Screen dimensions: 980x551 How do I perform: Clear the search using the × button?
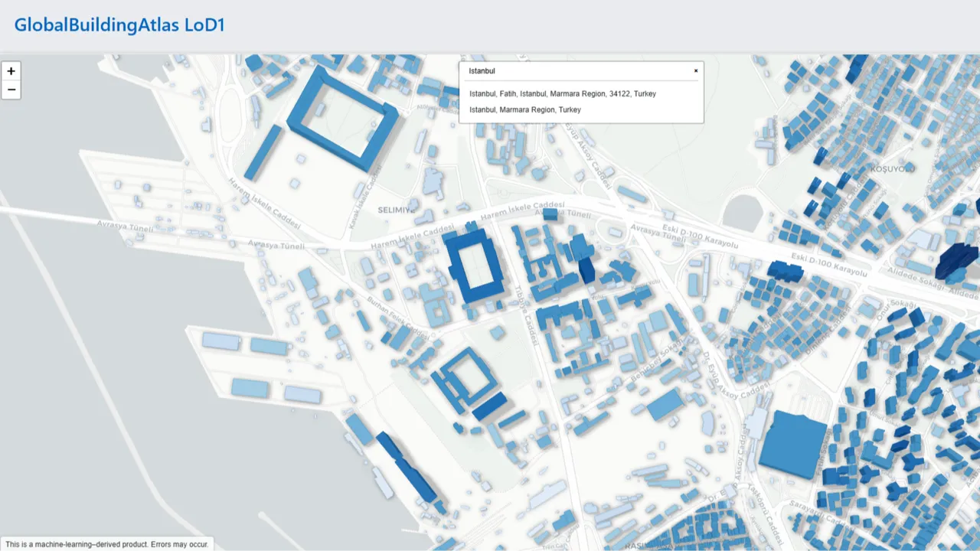[695, 70]
